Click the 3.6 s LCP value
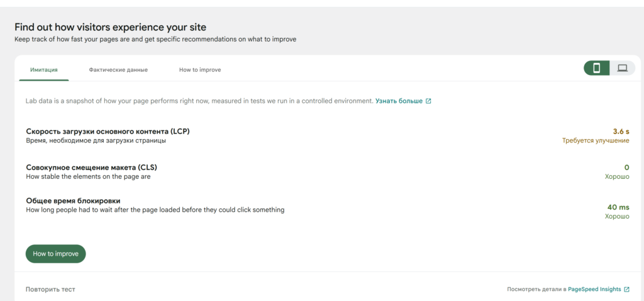Image resolution: width=644 pixels, height=301 pixels. 621,132
